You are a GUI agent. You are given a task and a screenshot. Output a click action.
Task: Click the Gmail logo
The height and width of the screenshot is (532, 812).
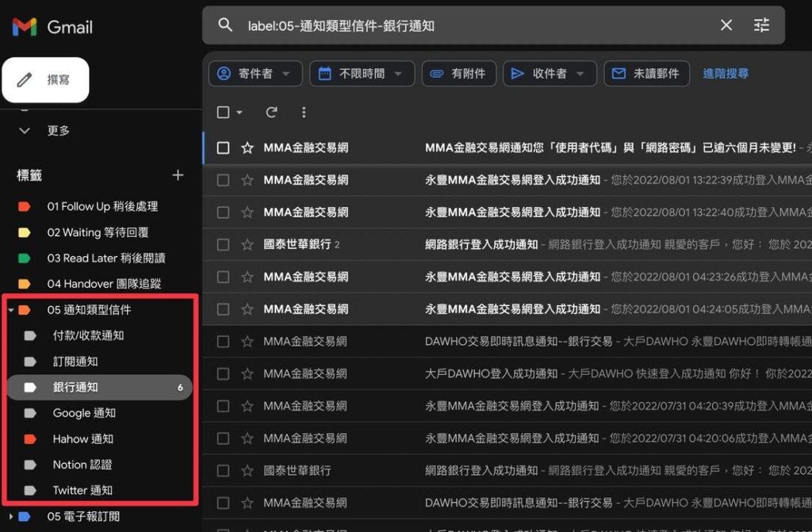pyautogui.click(x=52, y=26)
